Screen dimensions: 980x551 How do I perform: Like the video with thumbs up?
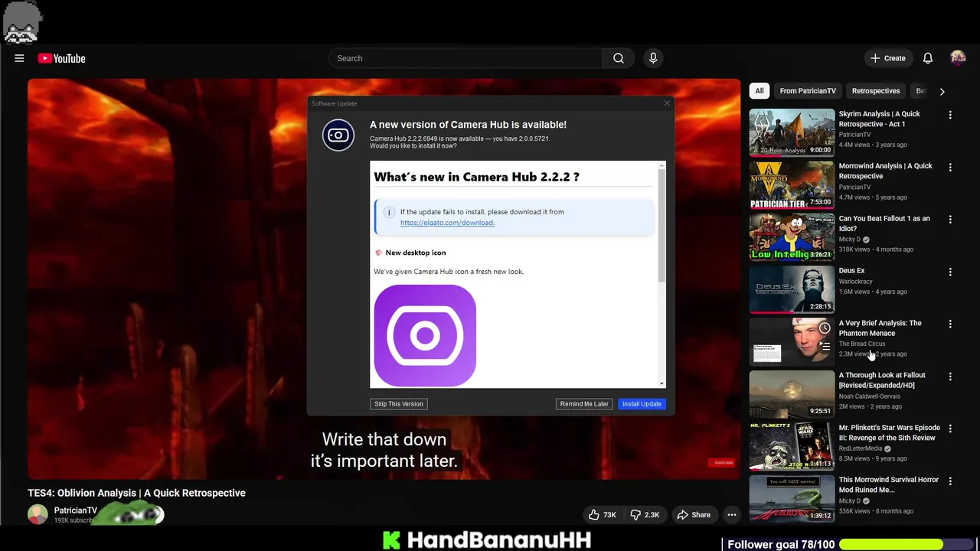click(603, 515)
